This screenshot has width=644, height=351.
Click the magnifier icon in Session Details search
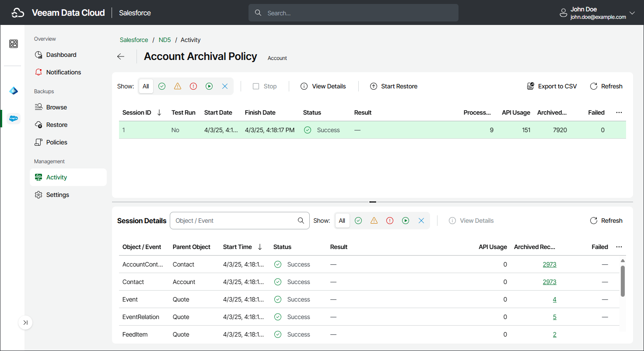[x=301, y=221]
